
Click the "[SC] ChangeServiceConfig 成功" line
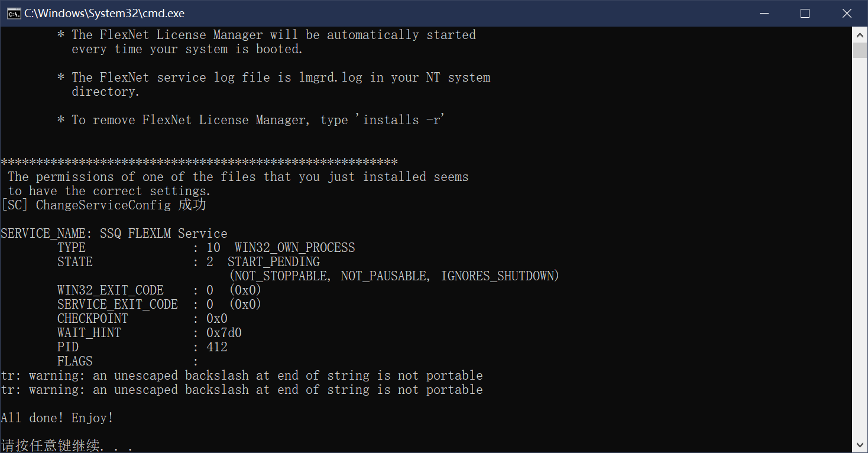[103, 205]
